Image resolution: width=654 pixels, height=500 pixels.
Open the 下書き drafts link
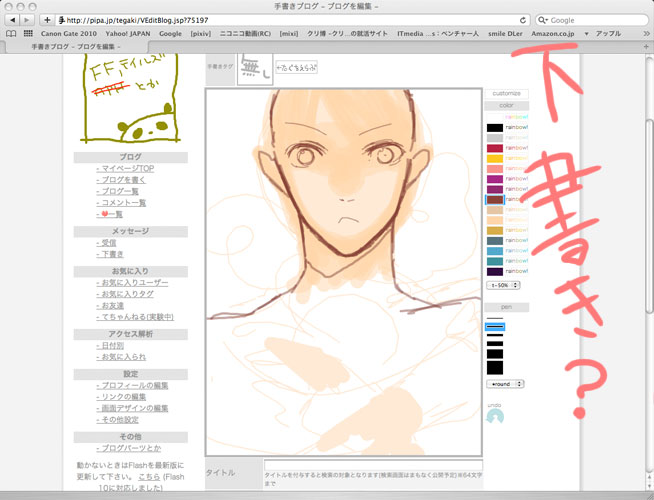pos(110,254)
